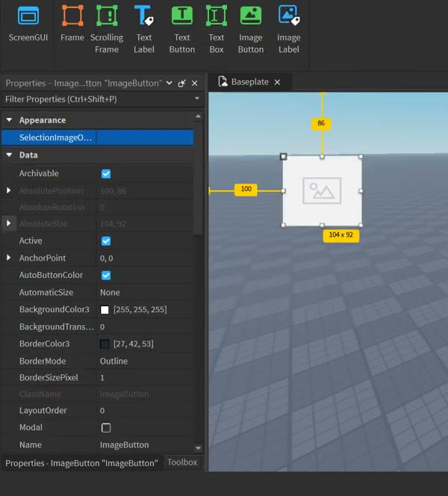Expand the AnchorPoint property

click(8, 258)
